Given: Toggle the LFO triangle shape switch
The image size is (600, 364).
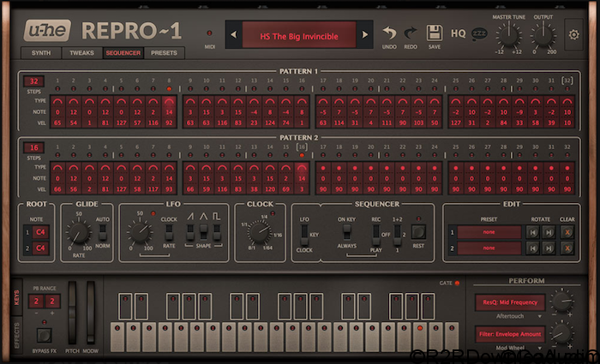Looking at the screenshot, I should click(x=204, y=232).
